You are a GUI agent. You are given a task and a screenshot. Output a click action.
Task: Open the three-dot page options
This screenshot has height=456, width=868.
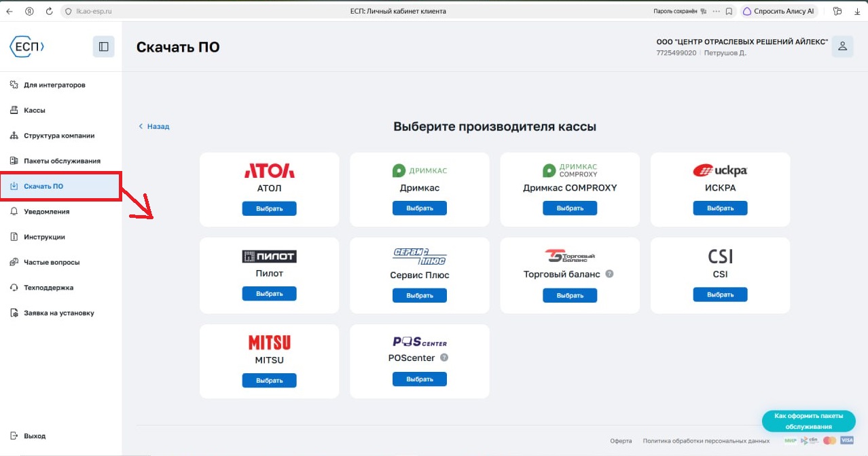click(716, 12)
